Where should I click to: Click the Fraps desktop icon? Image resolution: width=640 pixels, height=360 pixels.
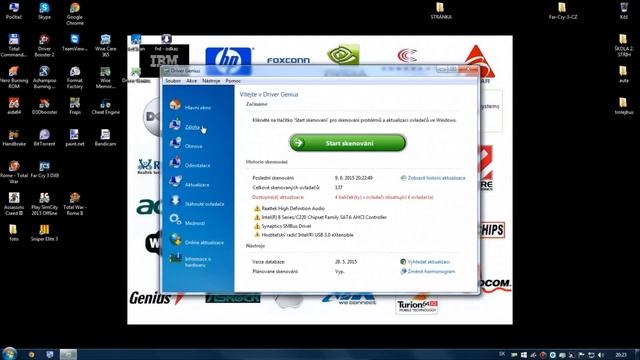pos(75,106)
